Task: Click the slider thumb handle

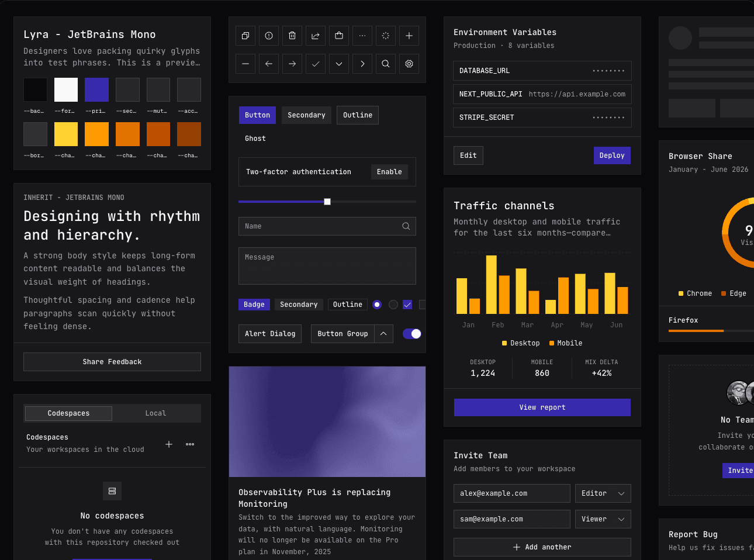Action: click(x=327, y=202)
